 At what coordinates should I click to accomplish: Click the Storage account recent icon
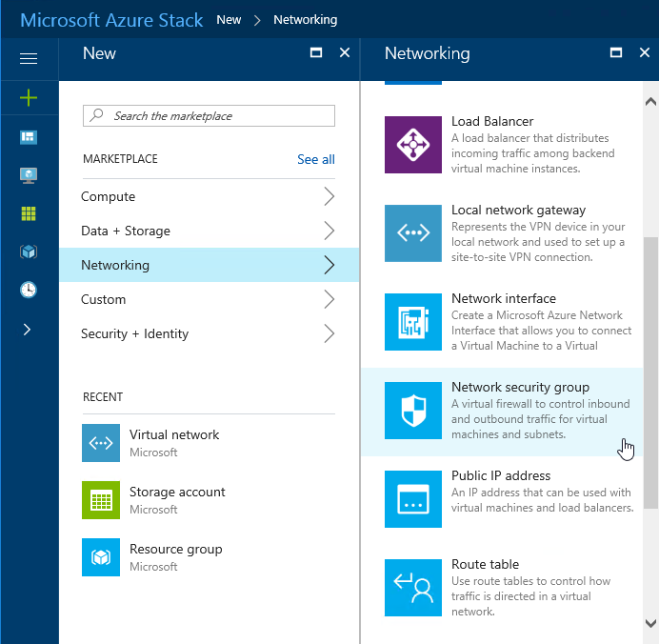pos(101,500)
